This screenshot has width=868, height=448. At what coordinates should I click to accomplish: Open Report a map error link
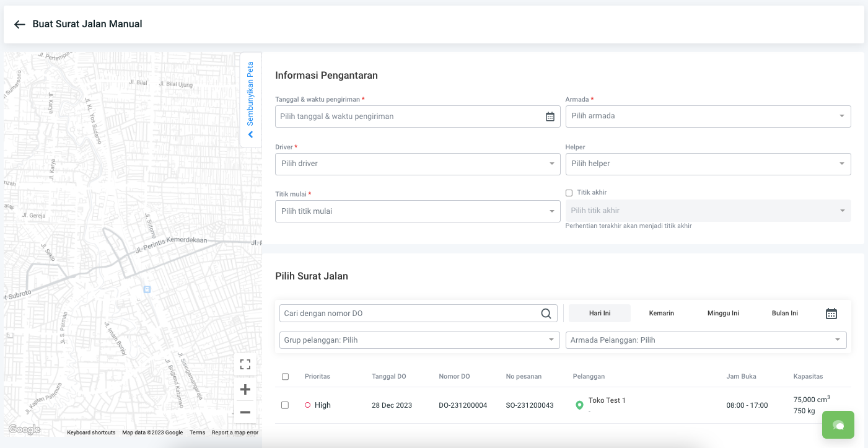pos(235,433)
